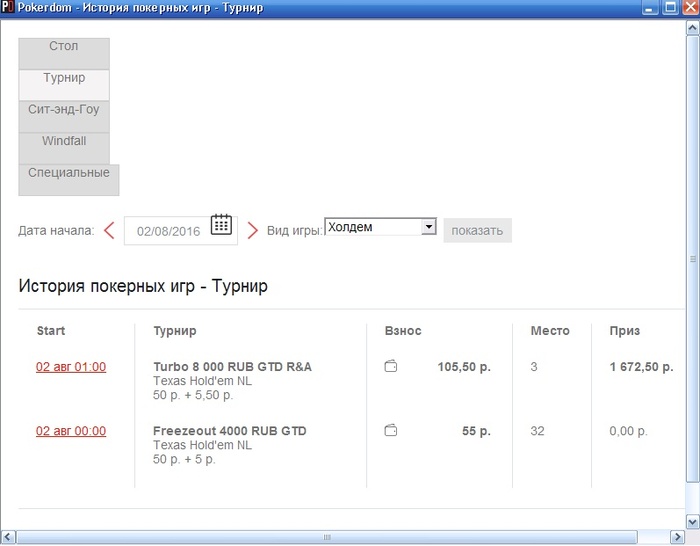The image size is (700, 546).
Task: Click the Взнос column header
Action: (403, 331)
